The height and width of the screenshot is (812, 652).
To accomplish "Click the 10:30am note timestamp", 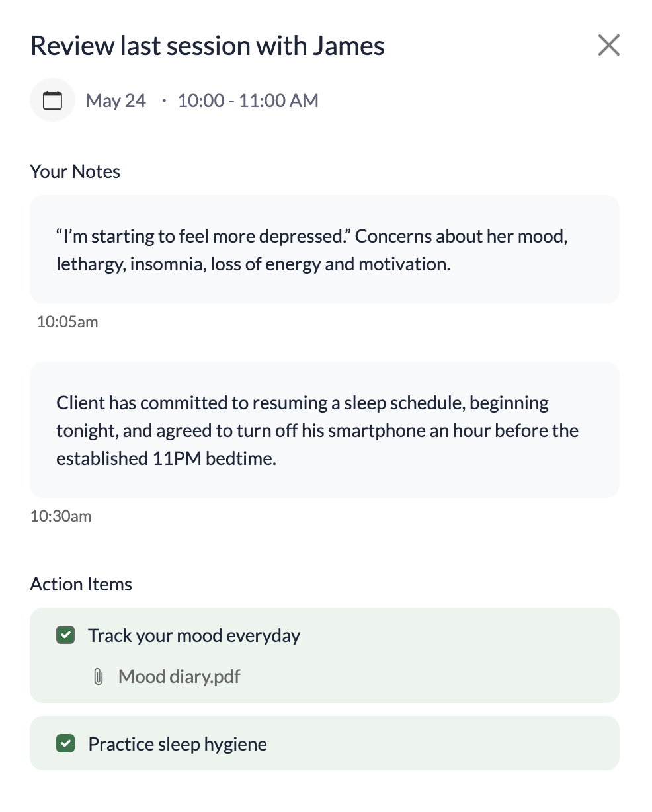I will coord(61,516).
